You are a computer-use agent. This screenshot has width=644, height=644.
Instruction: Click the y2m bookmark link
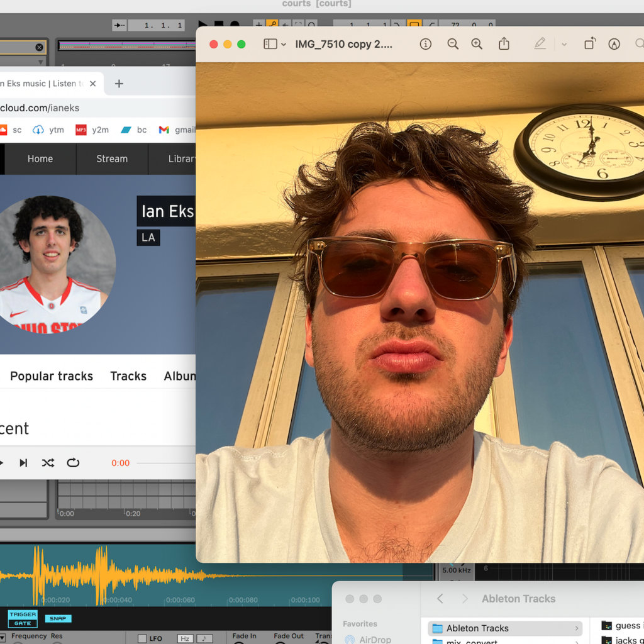[92, 130]
